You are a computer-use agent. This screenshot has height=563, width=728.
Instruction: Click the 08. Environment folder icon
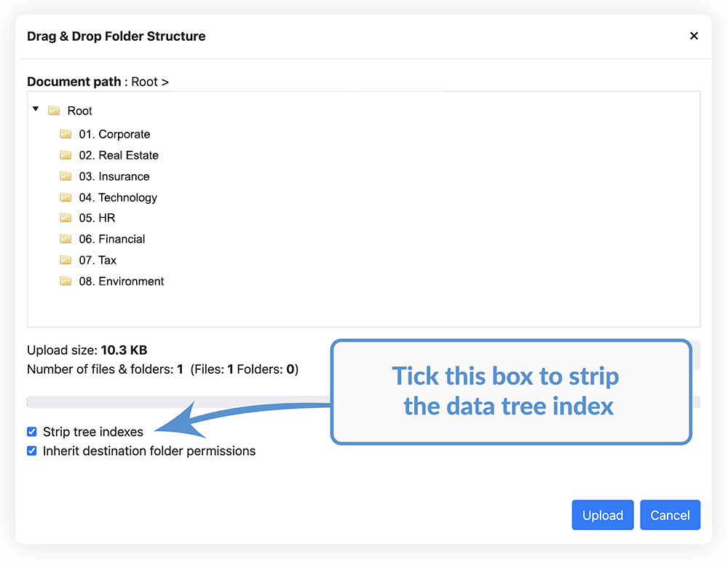coord(66,281)
